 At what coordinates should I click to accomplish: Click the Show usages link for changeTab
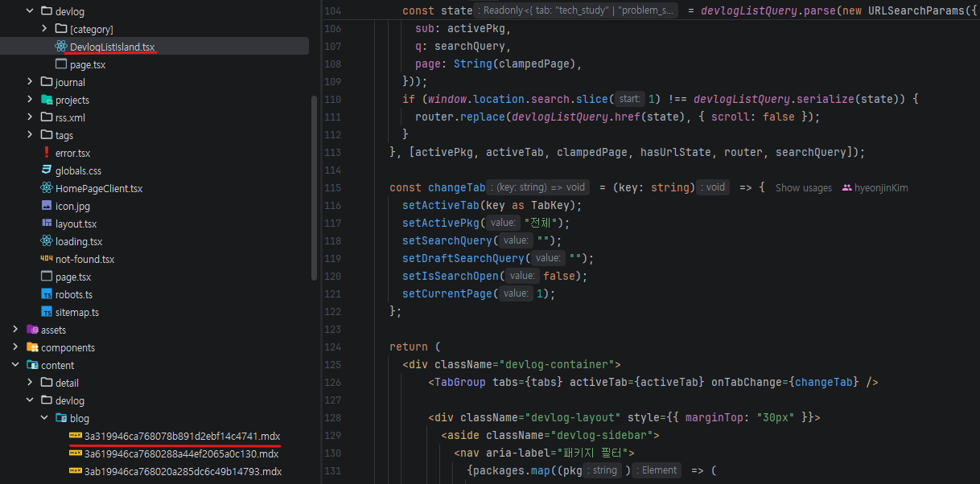803,188
